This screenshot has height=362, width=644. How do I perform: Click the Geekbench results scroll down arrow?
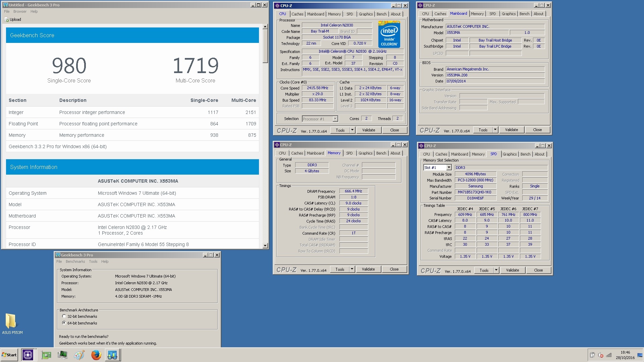tap(265, 246)
